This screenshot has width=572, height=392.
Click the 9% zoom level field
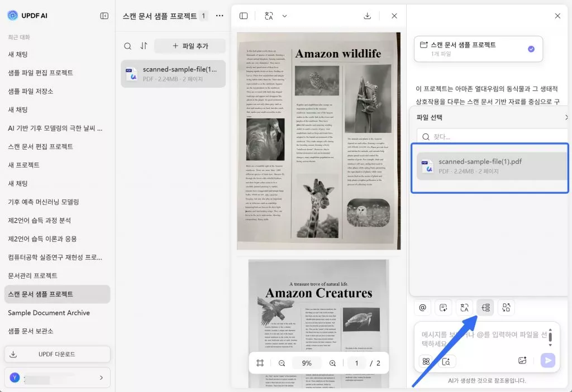307,363
